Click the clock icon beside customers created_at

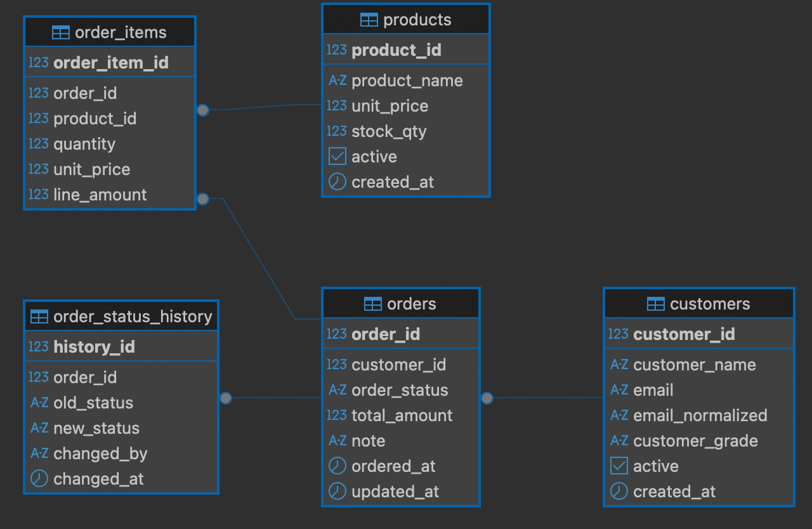click(619, 491)
